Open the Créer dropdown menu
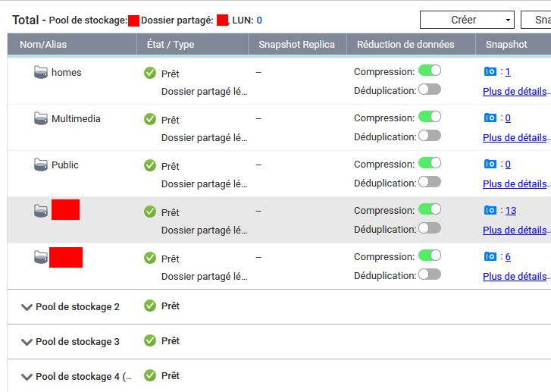This screenshot has width=551, height=392. point(466,20)
